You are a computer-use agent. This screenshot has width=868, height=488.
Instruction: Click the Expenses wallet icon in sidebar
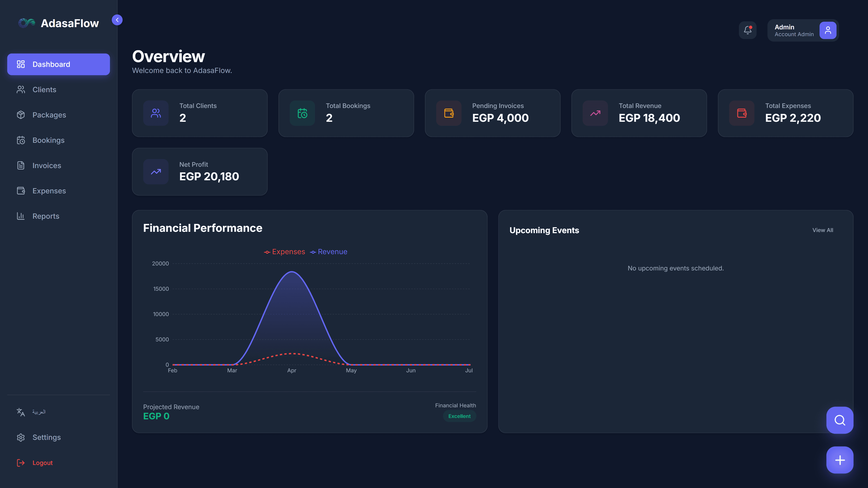click(x=21, y=191)
